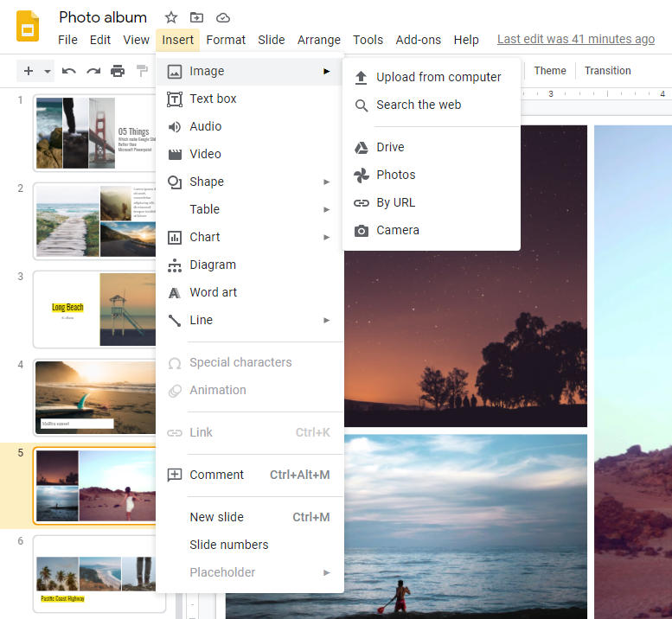Image resolution: width=672 pixels, height=619 pixels.
Task: Click the Camera icon in submenu
Action: tap(362, 231)
